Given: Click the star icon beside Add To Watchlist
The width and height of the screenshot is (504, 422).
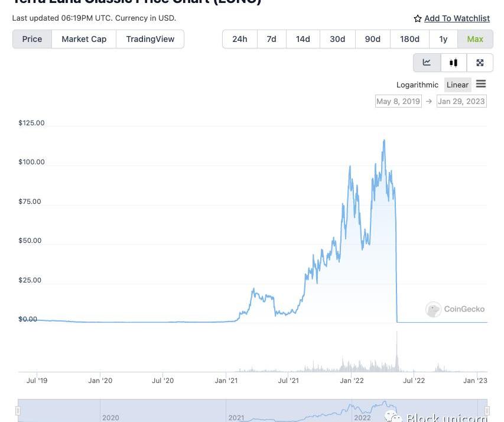Looking at the screenshot, I should [418, 19].
